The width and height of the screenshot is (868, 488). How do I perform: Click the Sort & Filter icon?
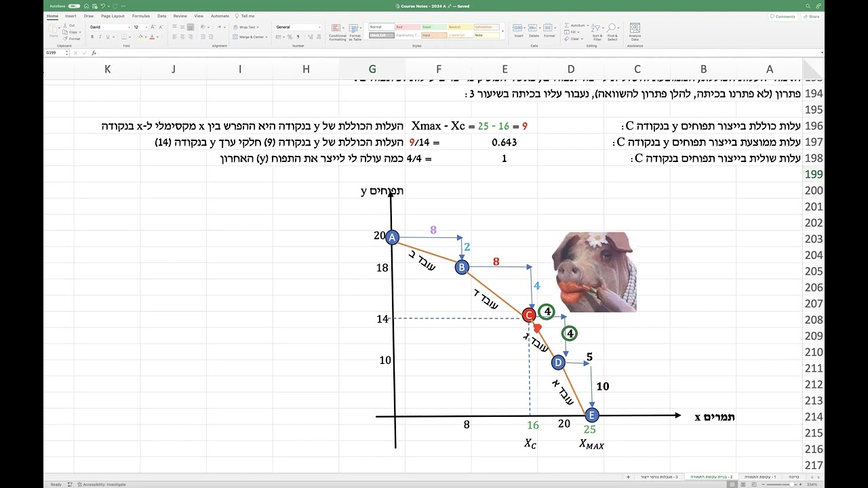coord(597,32)
